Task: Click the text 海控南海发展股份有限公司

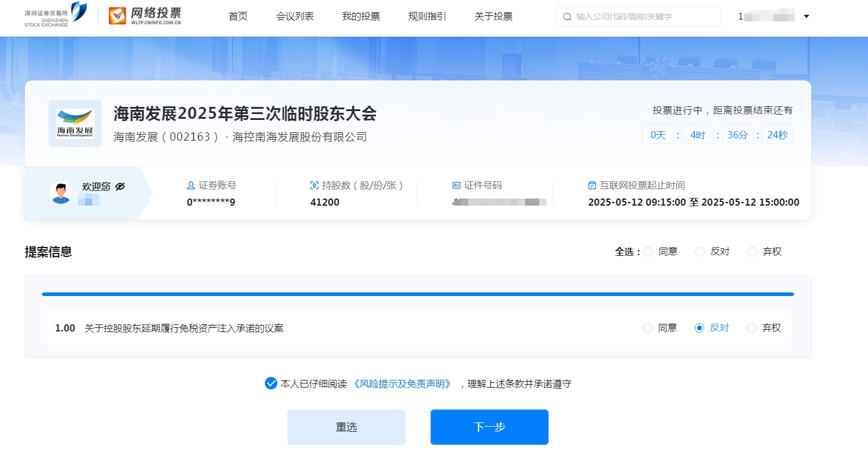Action: 300,137
